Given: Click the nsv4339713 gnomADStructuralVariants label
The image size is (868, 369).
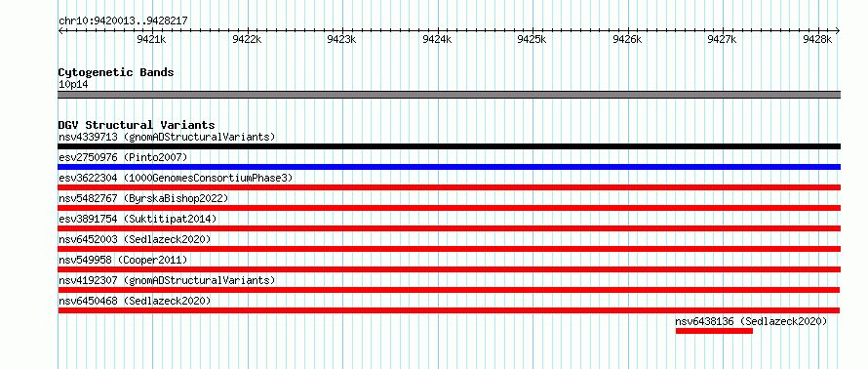Looking at the screenshot, I should [167, 137].
